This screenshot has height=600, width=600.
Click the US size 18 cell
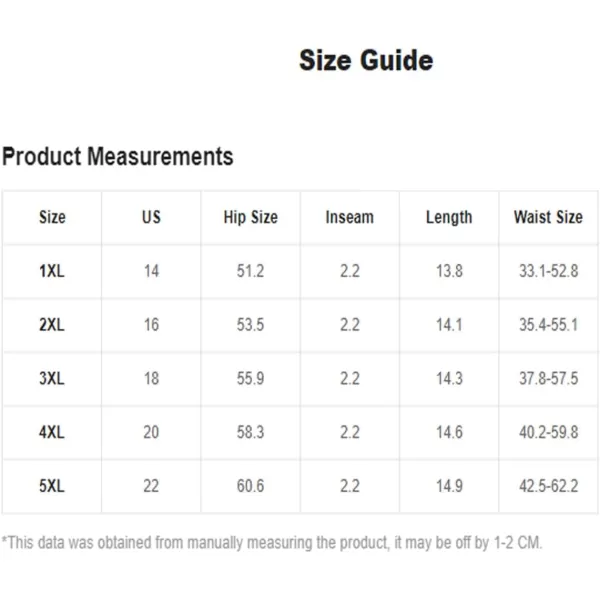151,378
